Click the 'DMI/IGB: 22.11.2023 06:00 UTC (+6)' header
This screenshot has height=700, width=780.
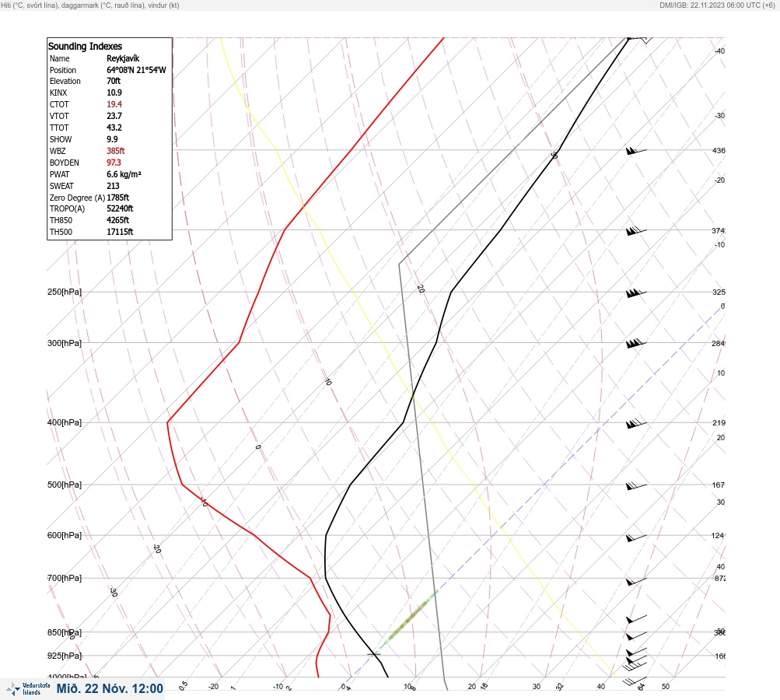coord(717,5)
